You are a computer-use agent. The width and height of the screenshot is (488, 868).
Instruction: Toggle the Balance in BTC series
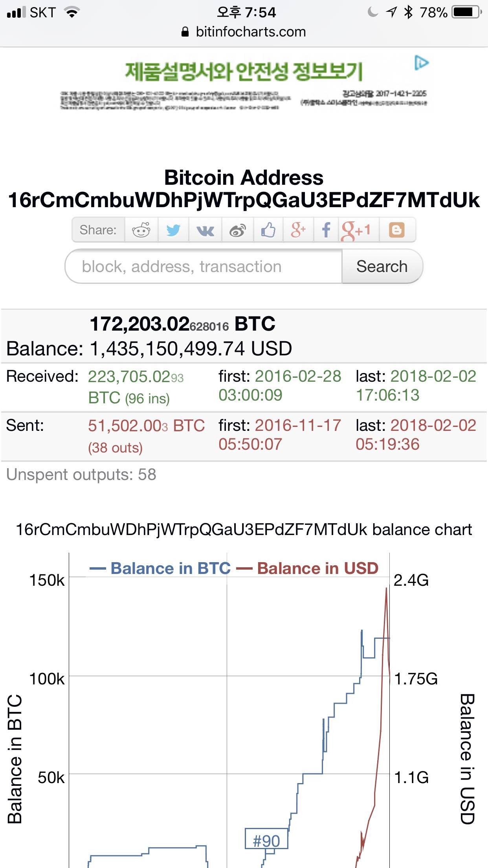pyautogui.click(x=160, y=568)
